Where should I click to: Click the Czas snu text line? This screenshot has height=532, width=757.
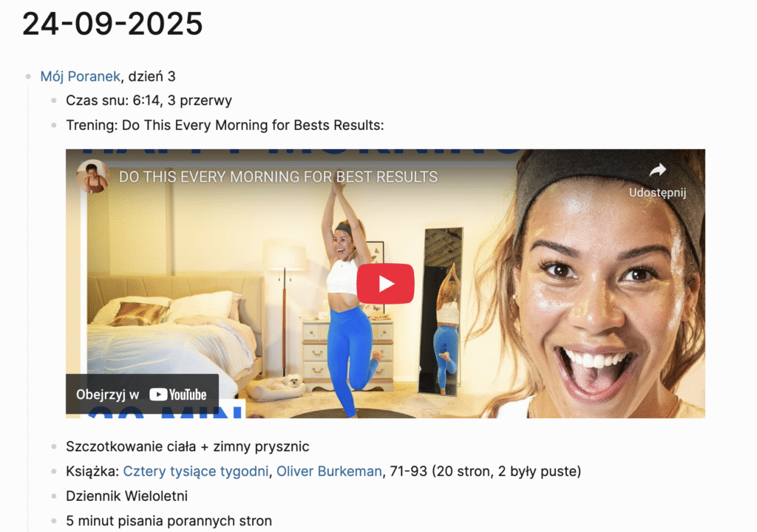[x=149, y=100]
